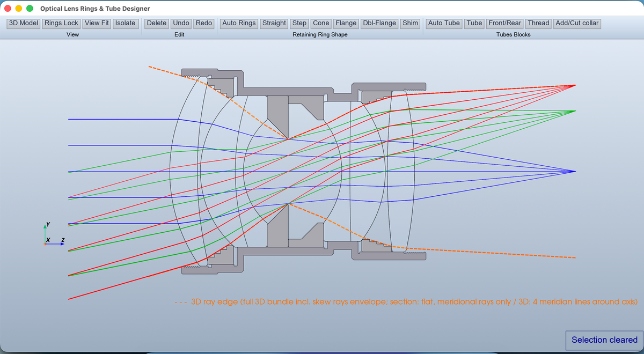Viewport: 644px width, 354px height.
Task: Choose the Cone retaining ring shape
Action: (321, 23)
